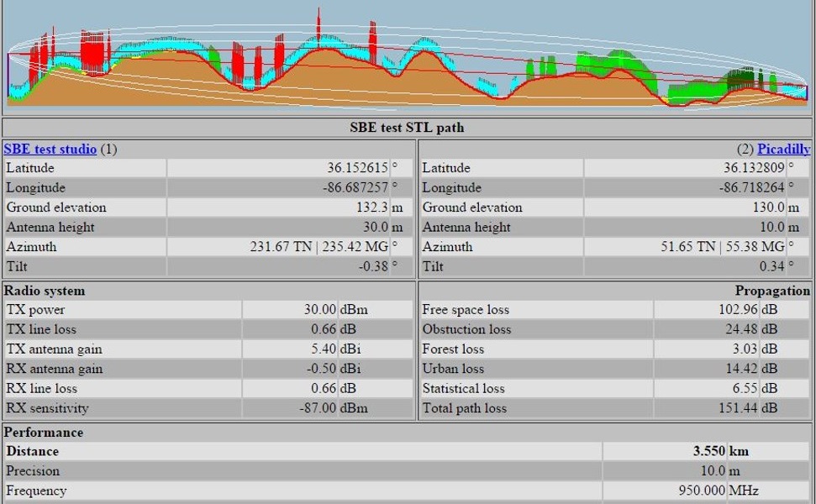The height and width of the screenshot is (504, 816).
Task: Select antenna height value 30.0
Action: [x=376, y=228]
